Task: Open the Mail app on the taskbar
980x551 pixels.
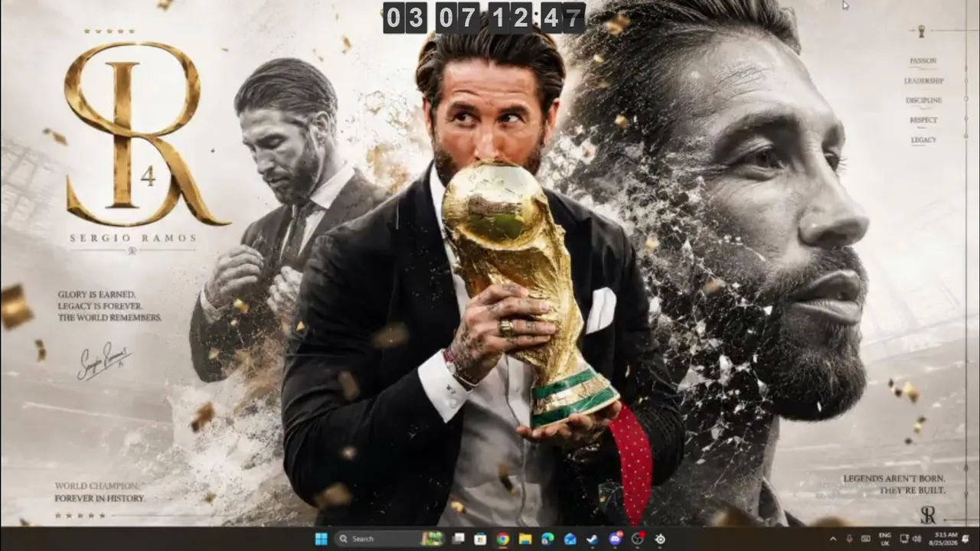Action: 570,539
